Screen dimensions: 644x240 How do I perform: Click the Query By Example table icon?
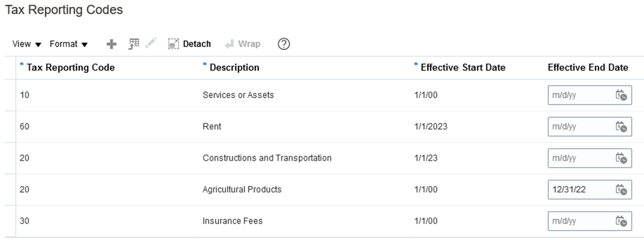click(x=134, y=44)
